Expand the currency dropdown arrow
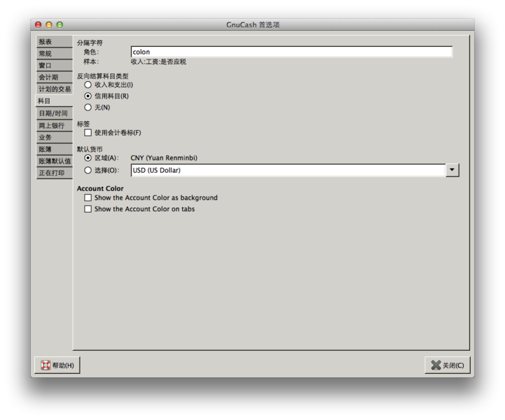The image size is (505, 420). (x=452, y=170)
